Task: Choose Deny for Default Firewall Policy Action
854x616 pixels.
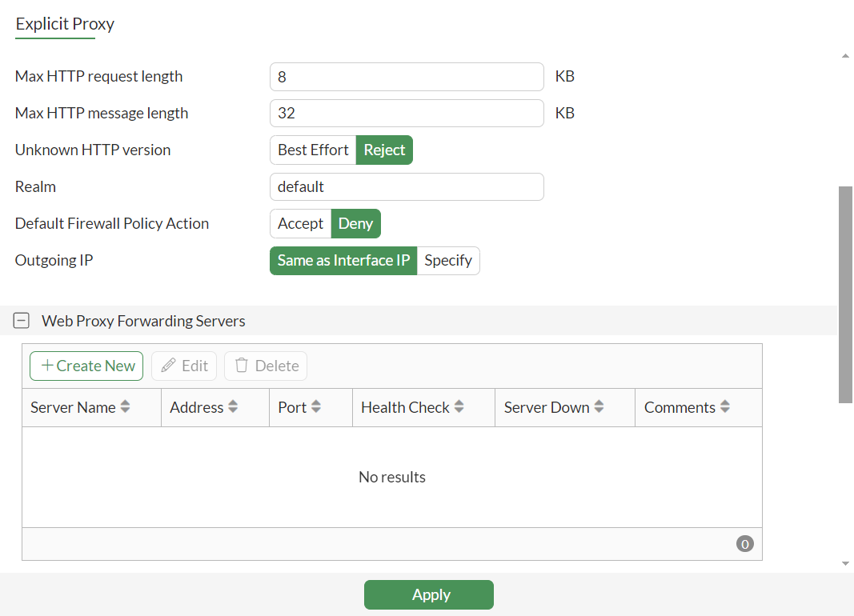Action: pyautogui.click(x=355, y=223)
